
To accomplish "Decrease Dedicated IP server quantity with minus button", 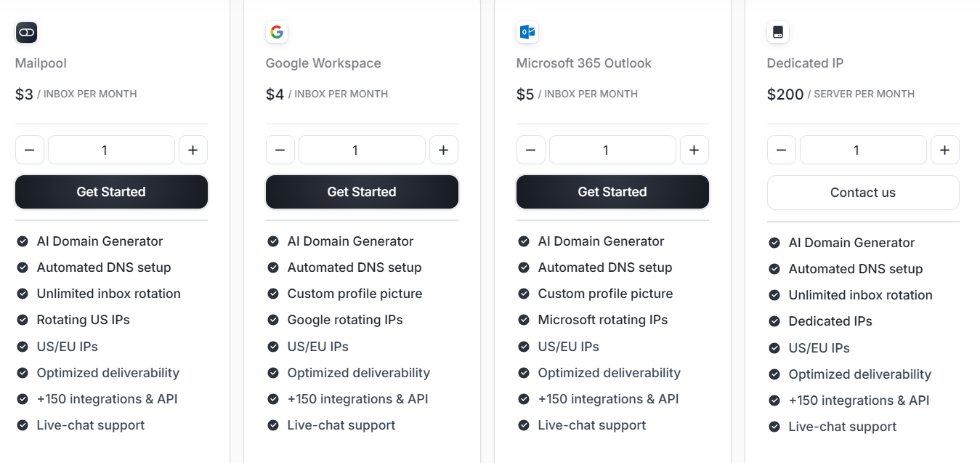I will 781,150.
